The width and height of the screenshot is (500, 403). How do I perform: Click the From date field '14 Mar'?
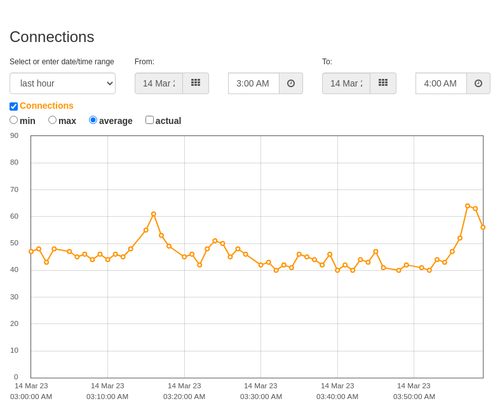coord(159,83)
